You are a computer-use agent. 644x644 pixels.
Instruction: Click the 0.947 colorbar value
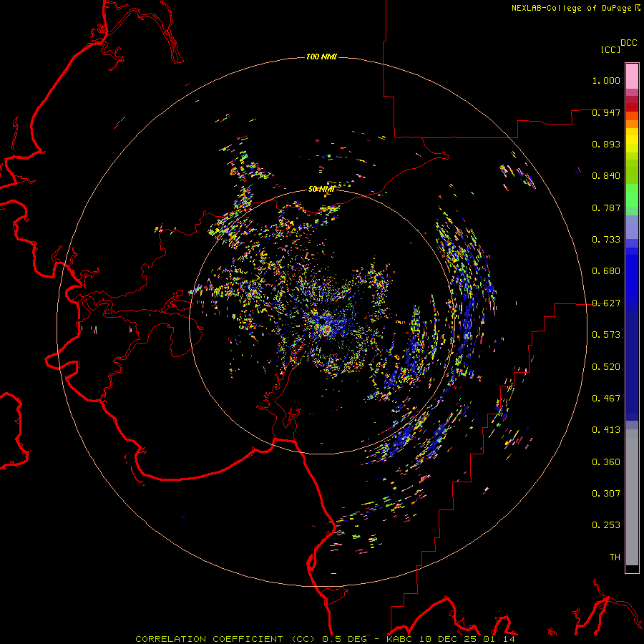[606, 112]
